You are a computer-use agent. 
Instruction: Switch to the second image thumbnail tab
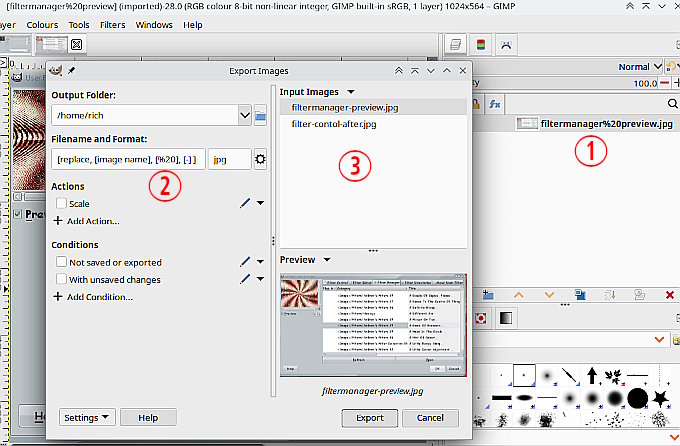click(x=52, y=44)
